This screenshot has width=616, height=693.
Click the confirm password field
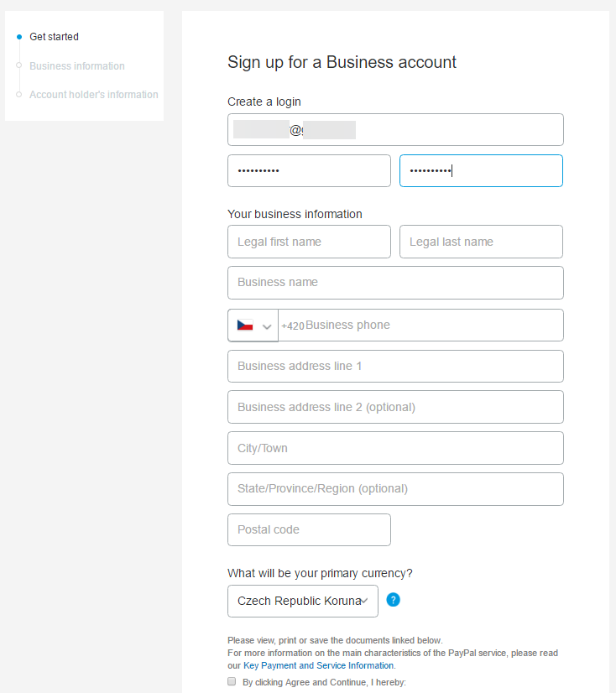(x=481, y=170)
